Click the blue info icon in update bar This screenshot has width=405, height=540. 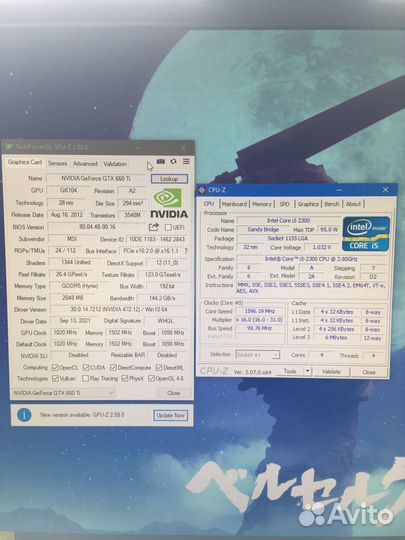24,415
